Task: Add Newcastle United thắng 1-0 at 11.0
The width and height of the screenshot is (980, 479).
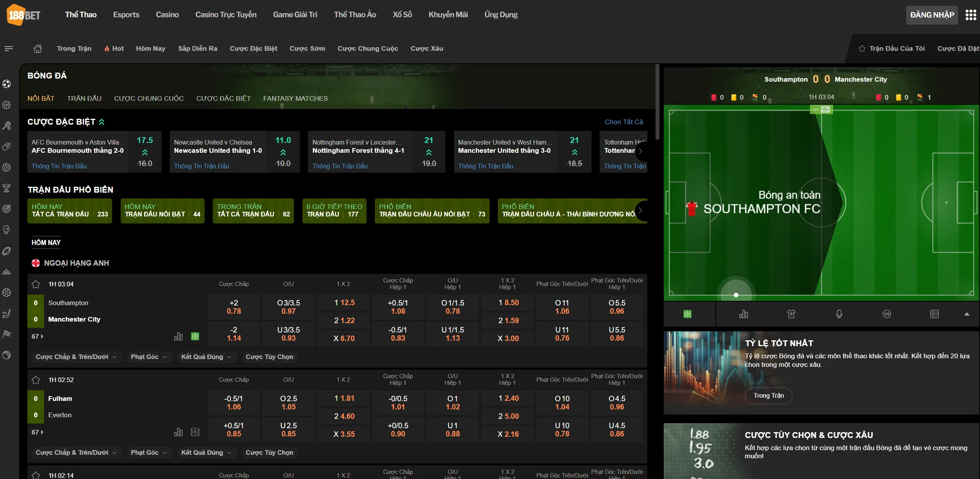Action: tap(283, 152)
